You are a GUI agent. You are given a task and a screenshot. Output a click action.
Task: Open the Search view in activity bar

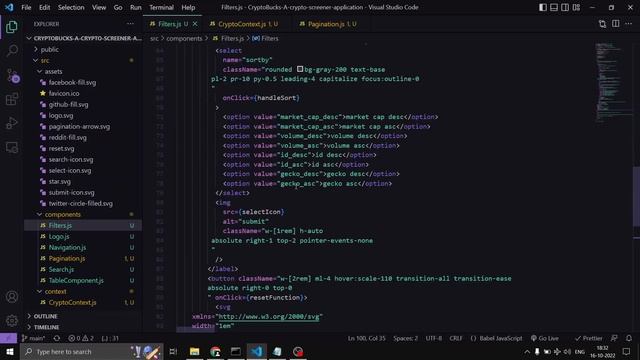point(12,51)
